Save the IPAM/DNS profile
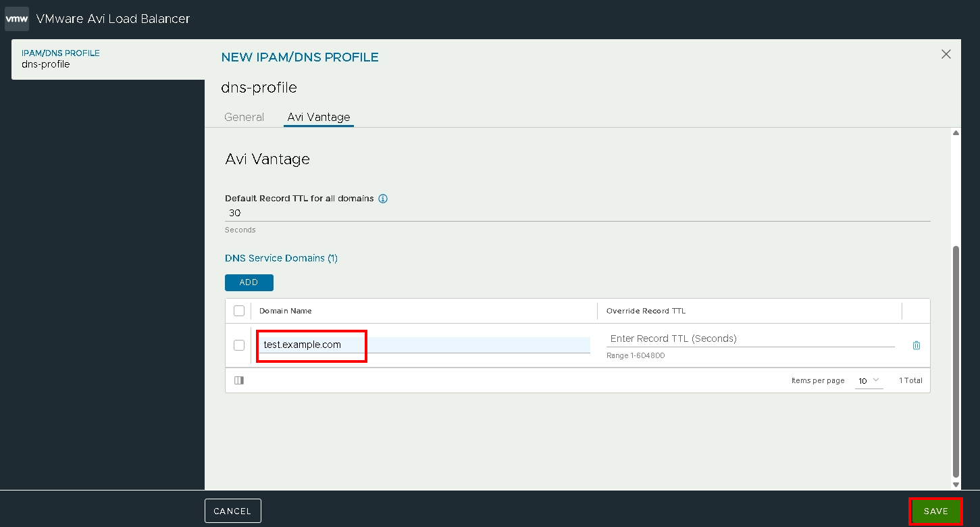This screenshot has width=980, height=527. point(936,511)
